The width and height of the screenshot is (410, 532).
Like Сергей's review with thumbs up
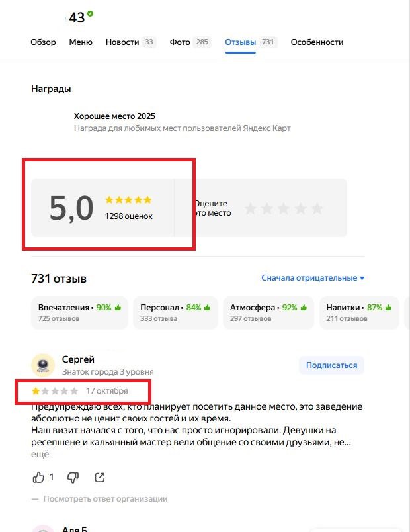[38, 477]
